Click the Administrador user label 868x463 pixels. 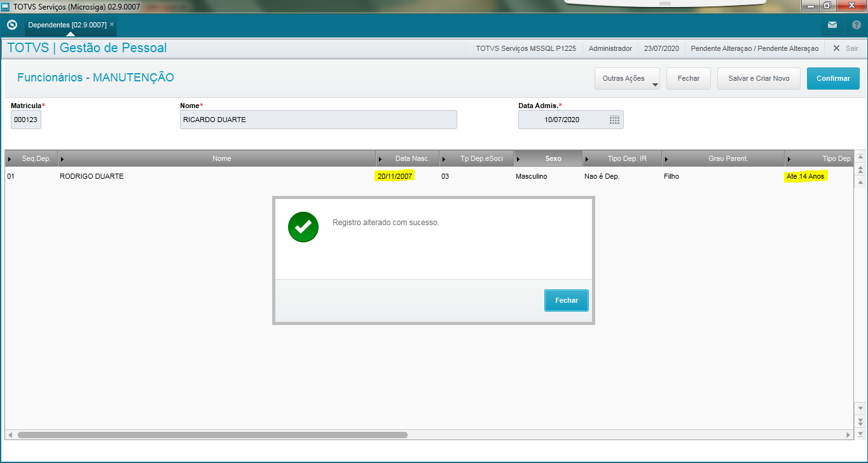(610, 48)
